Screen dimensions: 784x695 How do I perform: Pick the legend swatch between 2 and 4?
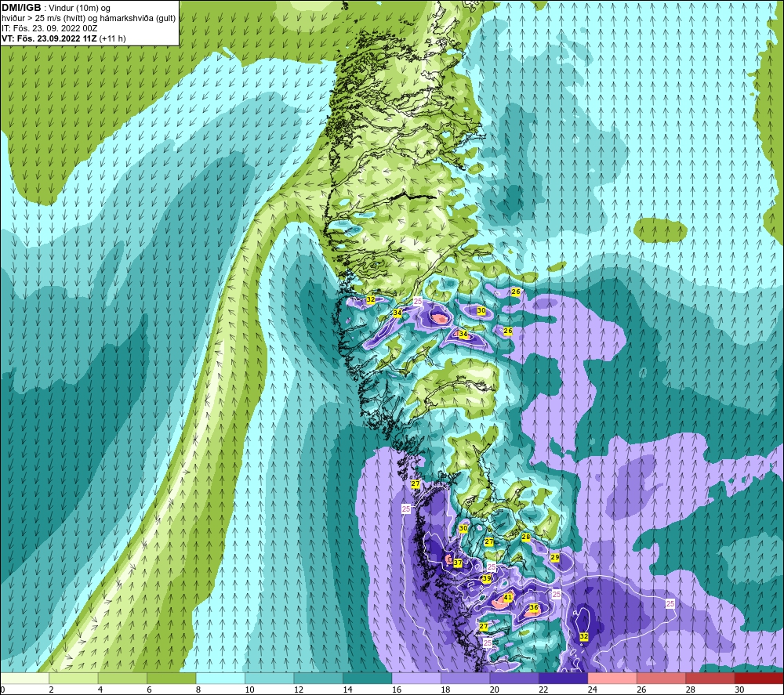point(74,679)
